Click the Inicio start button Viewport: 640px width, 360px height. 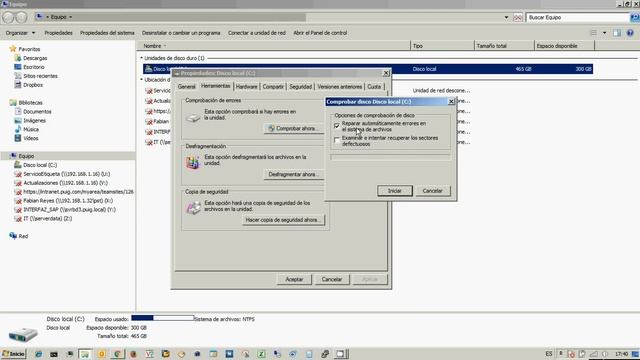pos(13,354)
